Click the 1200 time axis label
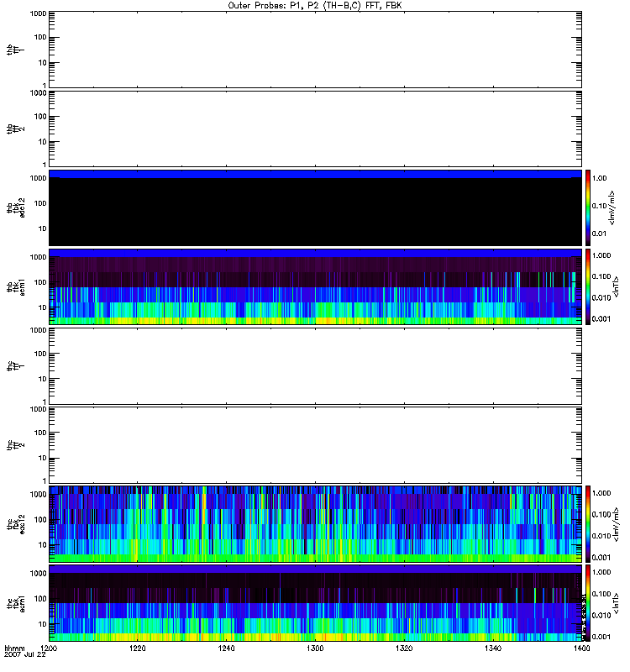 pos(50,649)
